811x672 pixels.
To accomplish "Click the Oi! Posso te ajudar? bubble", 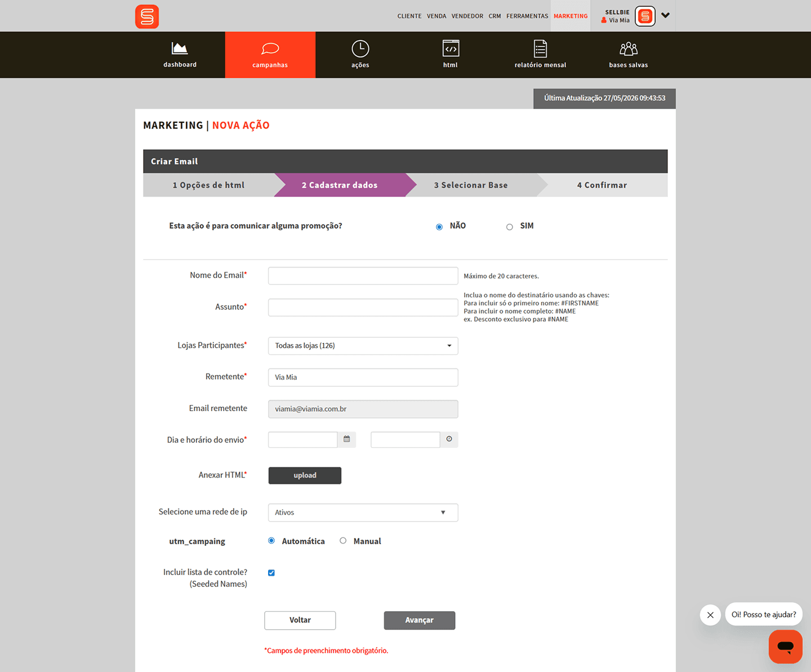I will tap(764, 615).
